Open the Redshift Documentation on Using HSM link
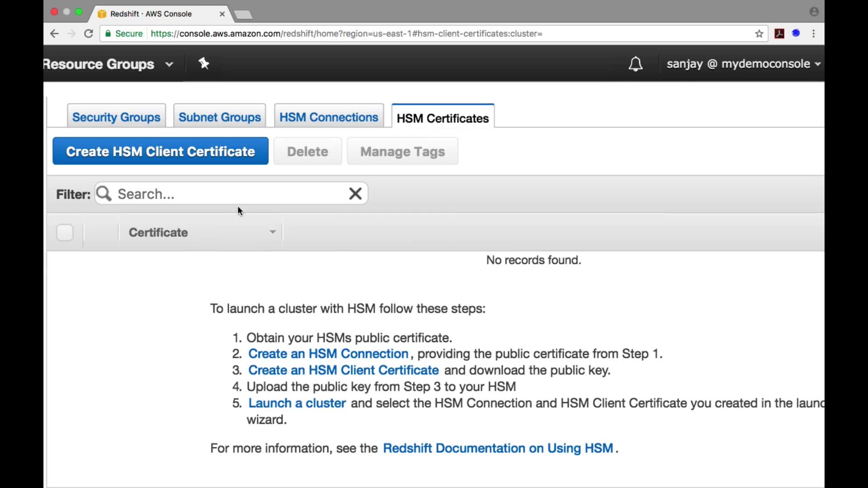The image size is (868, 488). 498,448
